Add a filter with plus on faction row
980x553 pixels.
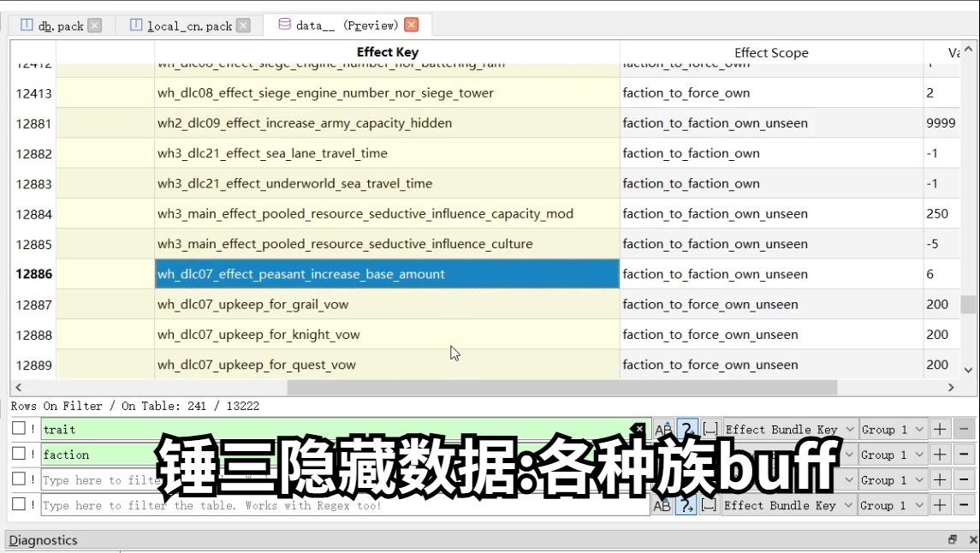940,455
